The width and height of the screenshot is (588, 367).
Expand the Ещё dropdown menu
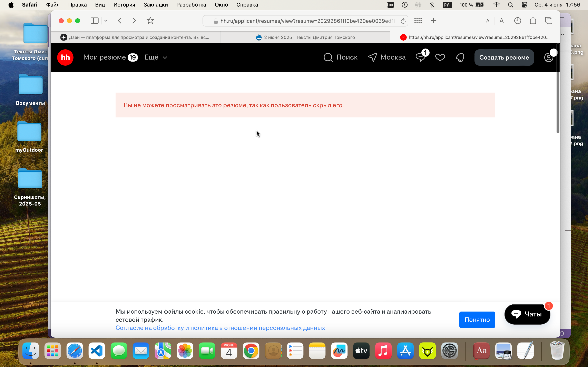pyautogui.click(x=156, y=57)
